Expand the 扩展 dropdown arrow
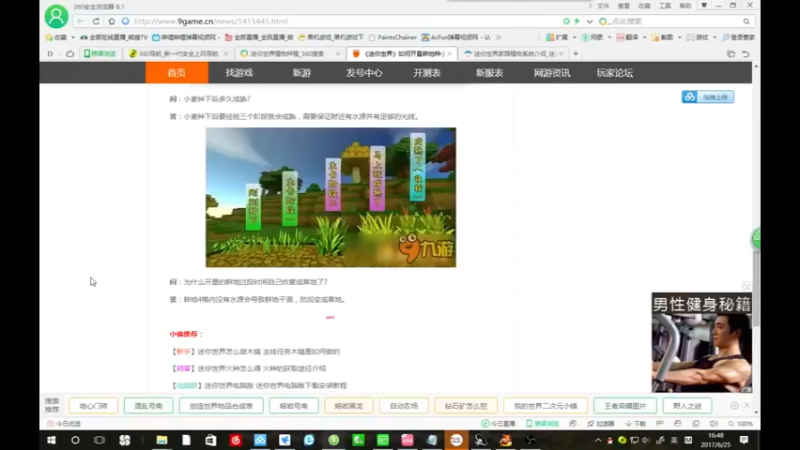Screen dimensions: 800x450 click(x=574, y=37)
